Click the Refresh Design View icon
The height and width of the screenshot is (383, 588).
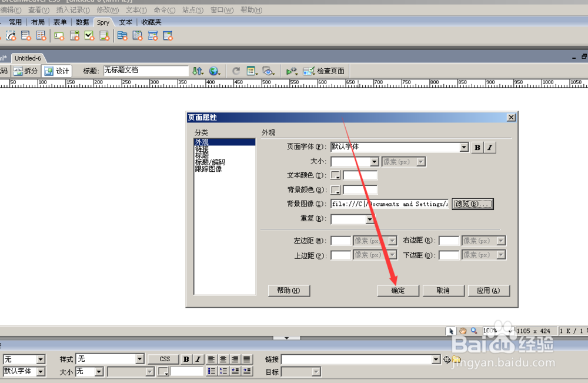(x=236, y=71)
